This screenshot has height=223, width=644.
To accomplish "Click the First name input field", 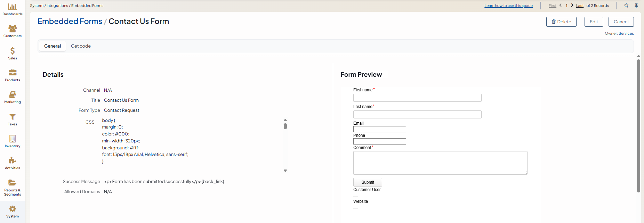I will coord(417,98).
